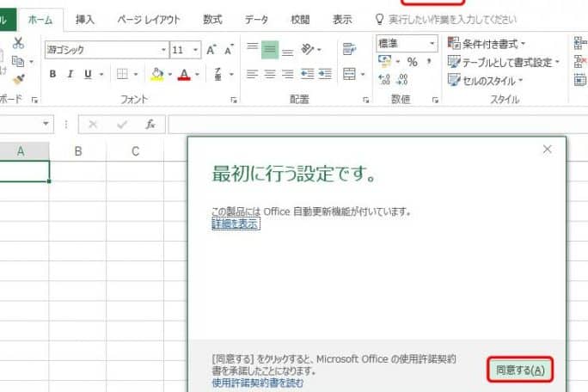
Task: Select middle vertical alignment icon
Action: click(x=269, y=51)
